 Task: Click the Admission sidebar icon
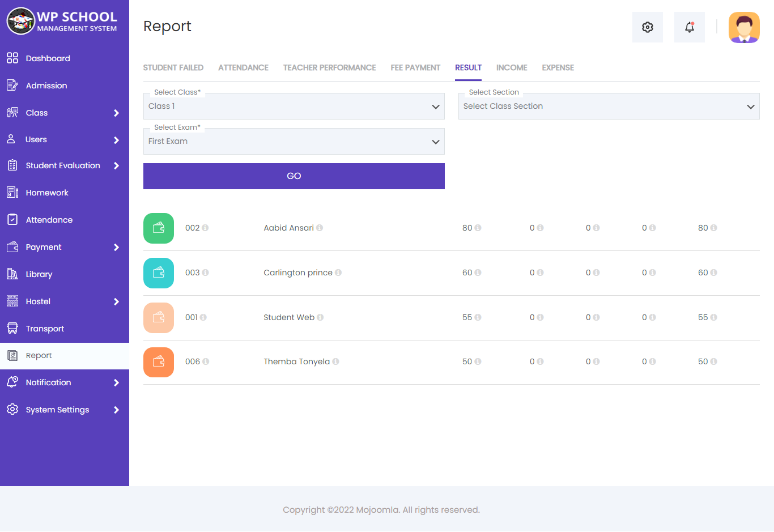(12, 85)
